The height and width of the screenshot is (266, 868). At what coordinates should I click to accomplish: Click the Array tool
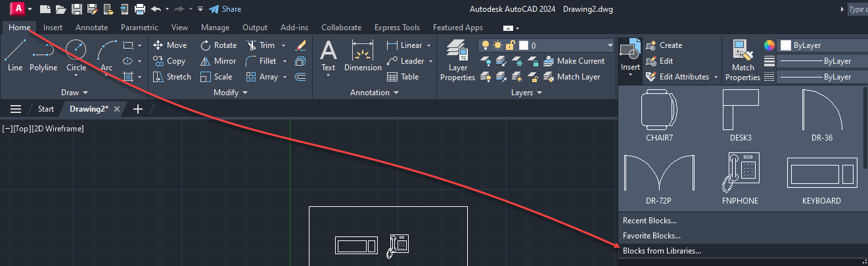coord(262,77)
